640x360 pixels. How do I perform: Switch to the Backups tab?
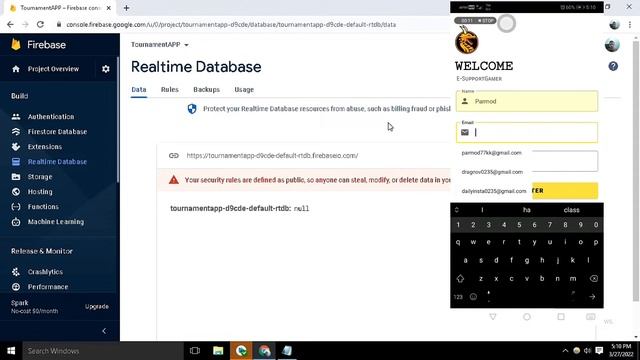[207, 89]
